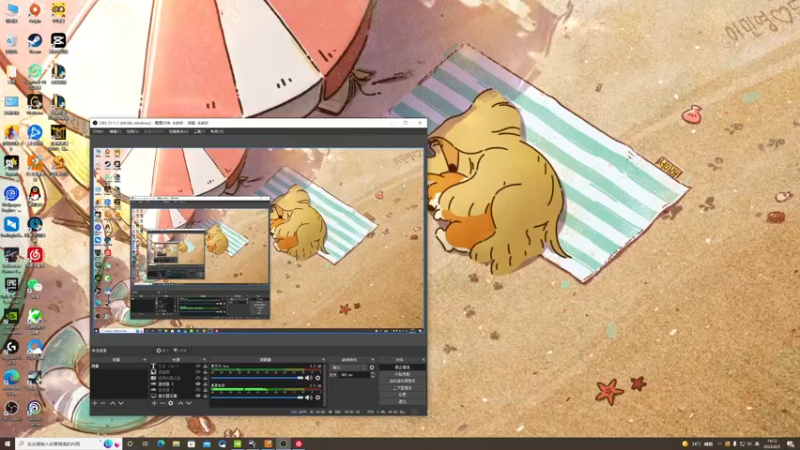Open microphone channel settings via its mixer gear icon
The height and width of the screenshot is (450, 800).
pos(318,378)
